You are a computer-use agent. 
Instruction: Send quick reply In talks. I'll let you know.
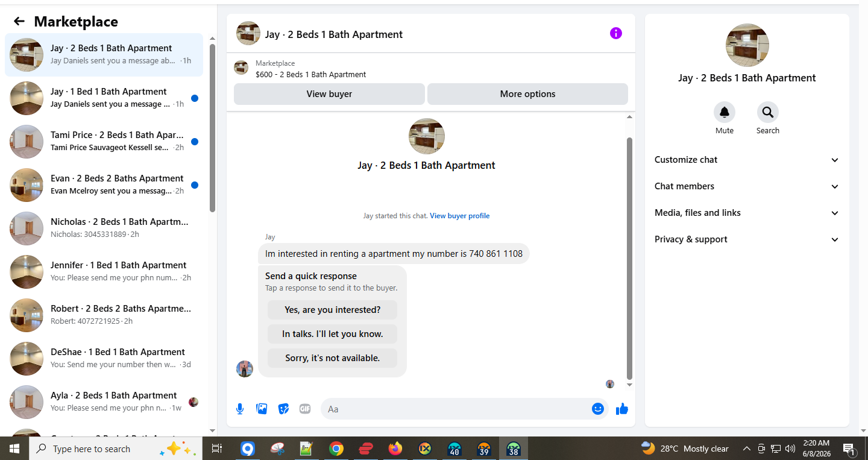332,334
